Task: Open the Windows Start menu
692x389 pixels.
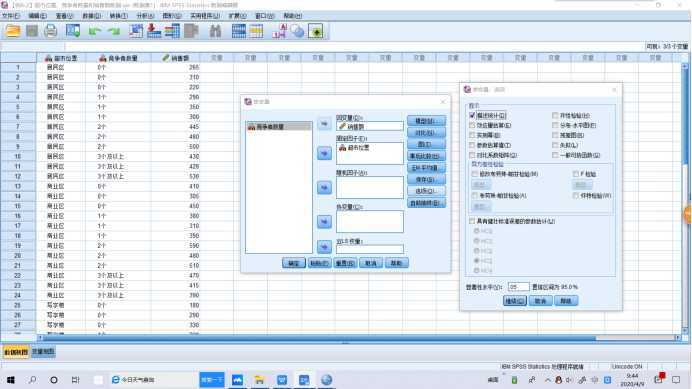Action: tap(11, 380)
